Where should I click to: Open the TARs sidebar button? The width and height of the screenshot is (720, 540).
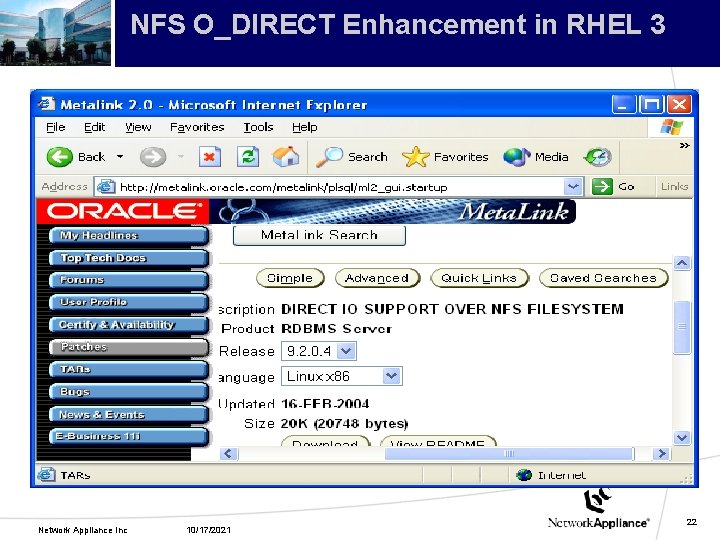click(129, 370)
